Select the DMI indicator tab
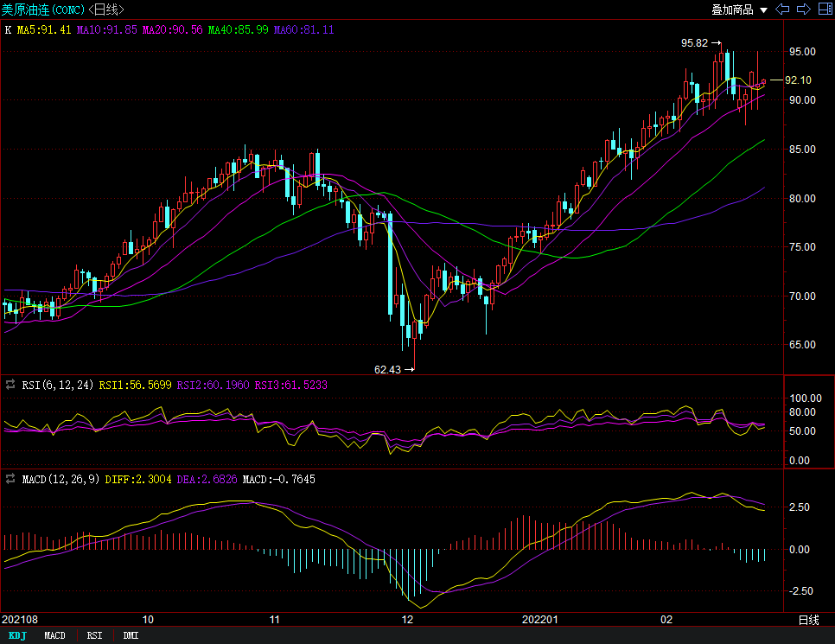Image resolution: width=835 pixels, height=644 pixels. pos(131,635)
